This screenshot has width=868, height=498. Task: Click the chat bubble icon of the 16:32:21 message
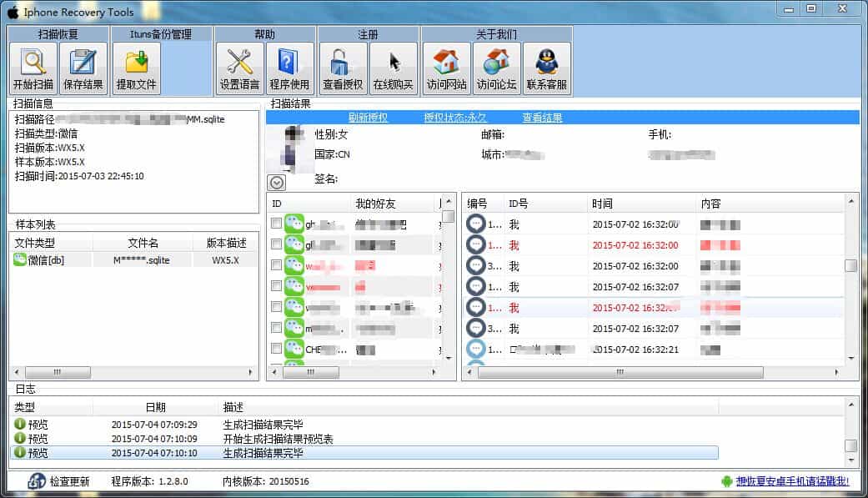pyautogui.click(x=475, y=349)
